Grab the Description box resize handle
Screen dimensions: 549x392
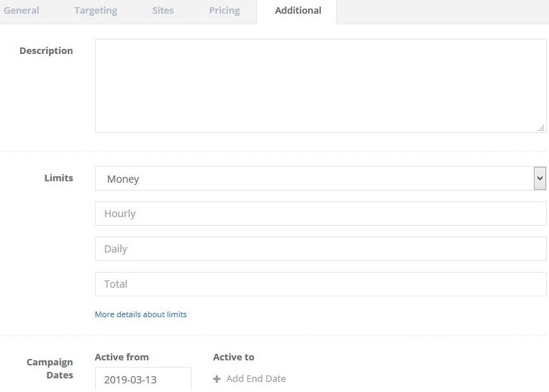click(540, 128)
